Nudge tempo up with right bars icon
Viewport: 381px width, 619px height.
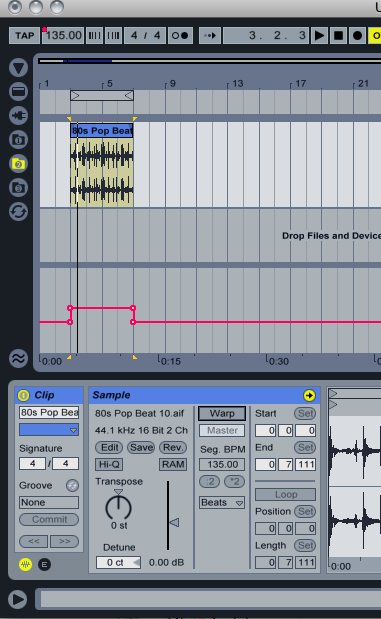pos(113,36)
